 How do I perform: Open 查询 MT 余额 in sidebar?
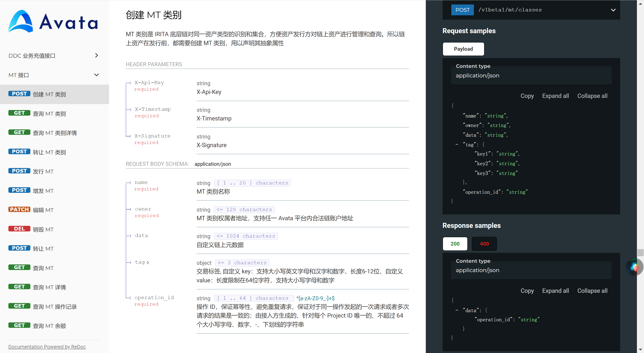tap(54, 326)
